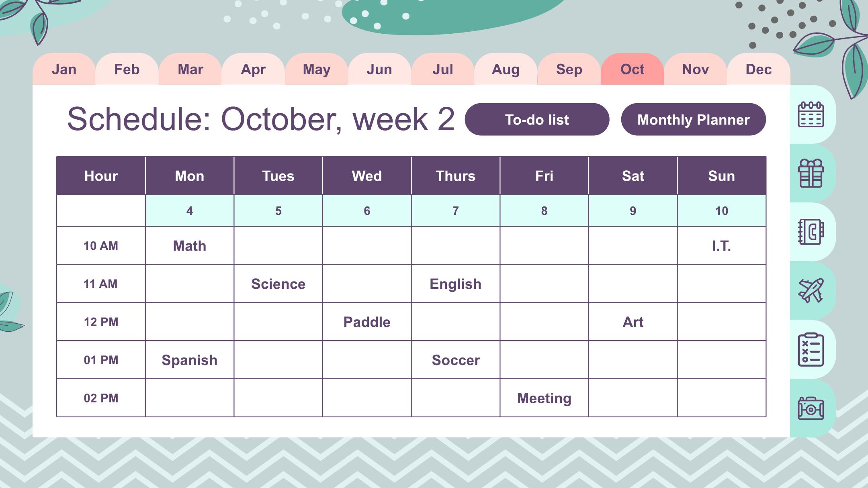Screen dimensions: 868x488
Task: Select the Art entry on Saturday
Action: point(633,322)
